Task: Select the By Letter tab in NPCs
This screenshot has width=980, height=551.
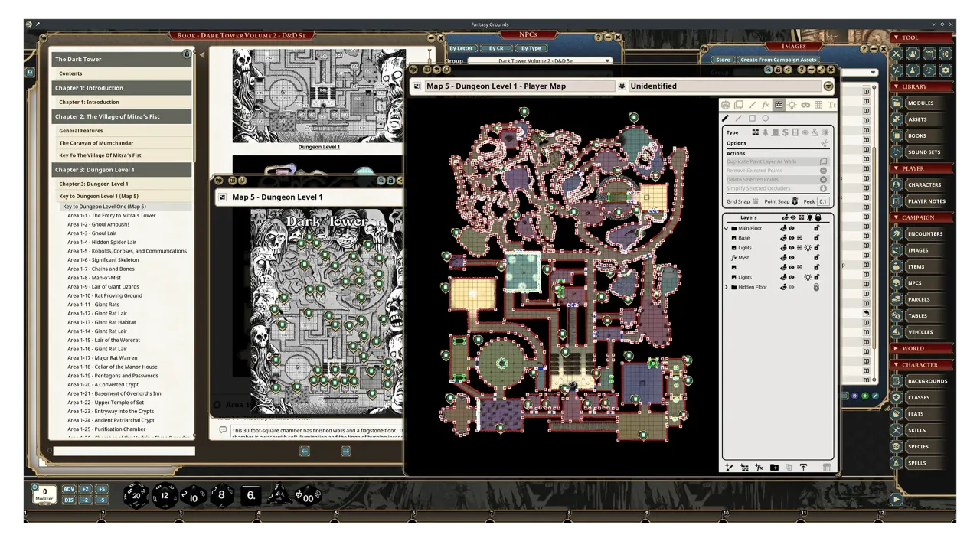Action: (461, 48)
